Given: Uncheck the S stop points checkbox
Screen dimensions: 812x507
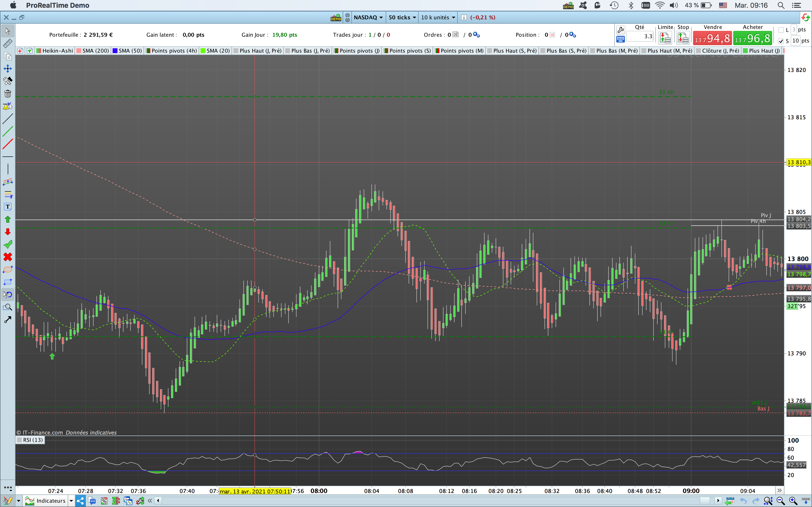Looking at the screenshot, I should coord(781,41).
